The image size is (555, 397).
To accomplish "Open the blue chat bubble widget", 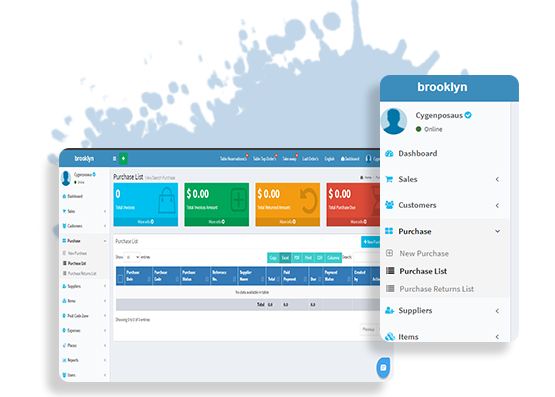I will [383, 368].
